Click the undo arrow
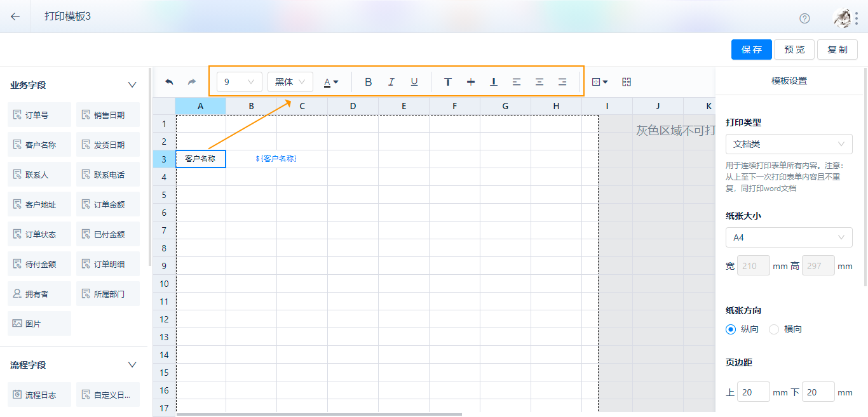Screen dimensions: 868x417 [x=169, y=82]
